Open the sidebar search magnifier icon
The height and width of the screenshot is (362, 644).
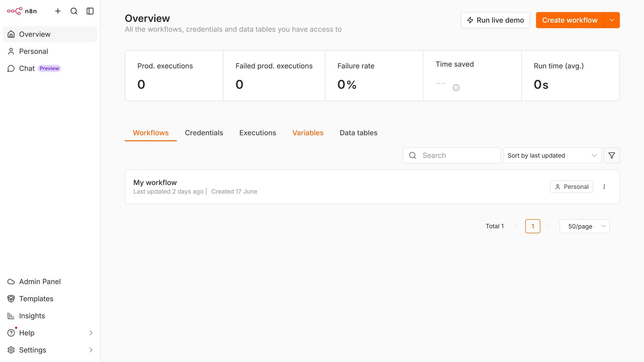click(74, 11)
